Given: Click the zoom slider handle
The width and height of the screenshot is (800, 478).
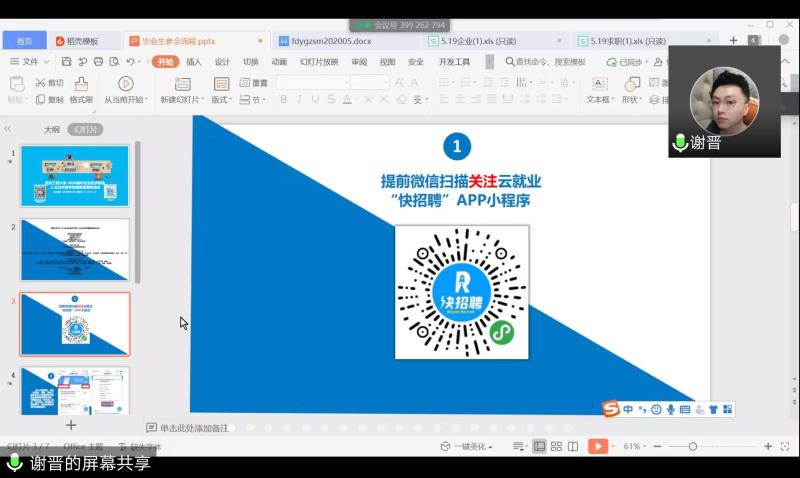Looking at the screenshot, I should pyautogui.click(x=692, y=447).
